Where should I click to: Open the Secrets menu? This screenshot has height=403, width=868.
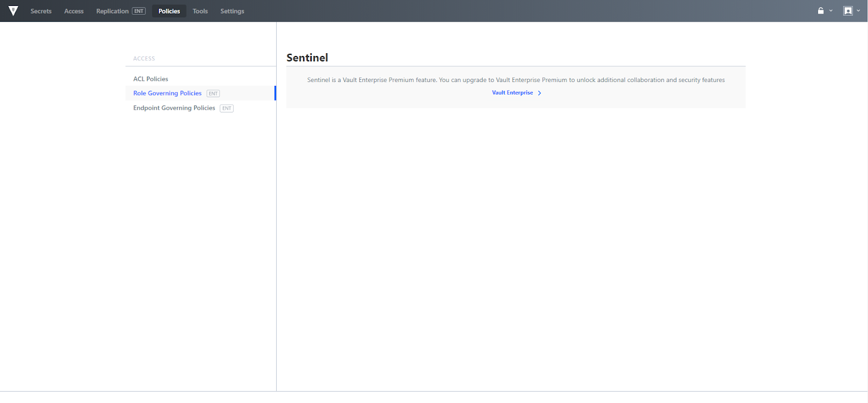pyautogui.click(x=41, y=11)
